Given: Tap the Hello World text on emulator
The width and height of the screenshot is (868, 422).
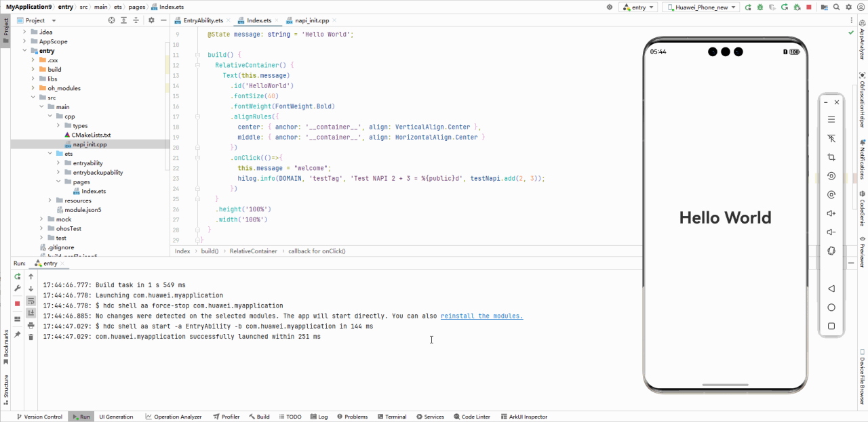Looking at the screenshot, I should click(725, 217).
